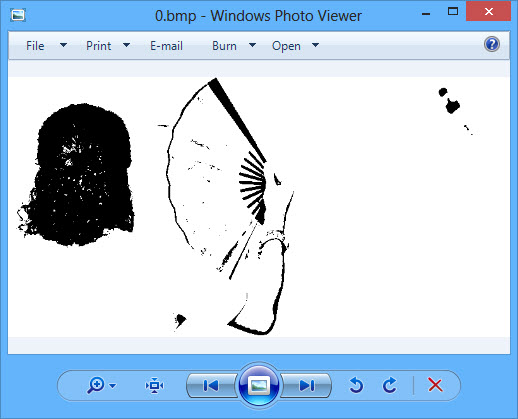Viewport: 518px width, 419px height.
Task: Click the displayed 0.bmp image
Action: pos(259,207)
